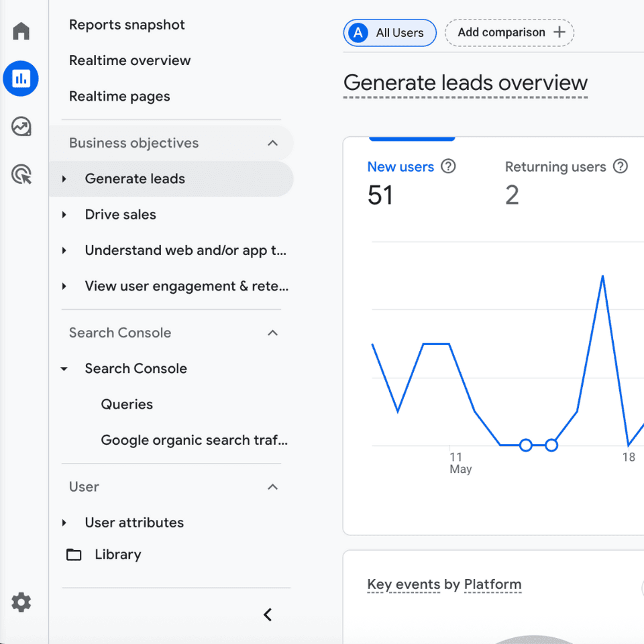The image size is (644, 644).
Task: Click the Add comparison button
Action: (x=510, y=32)
